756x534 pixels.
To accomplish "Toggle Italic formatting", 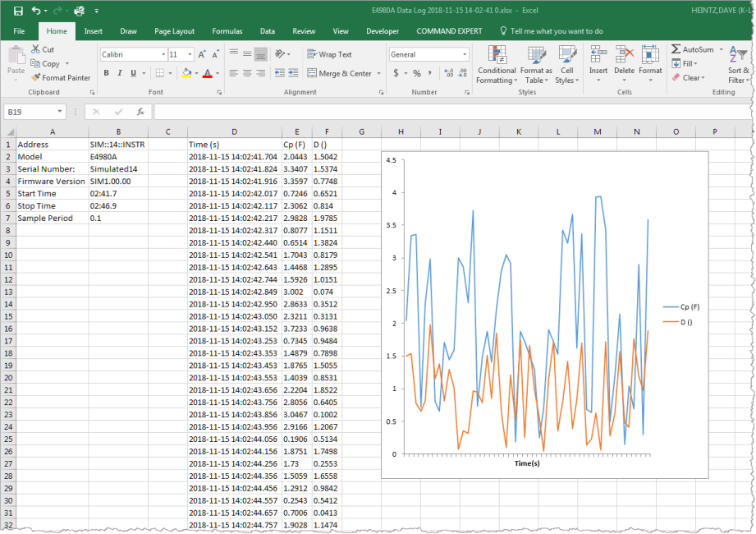I will 120,73.
